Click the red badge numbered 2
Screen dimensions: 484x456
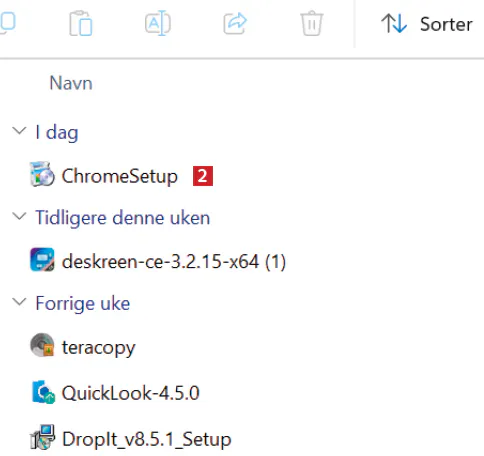coord(203,176)
